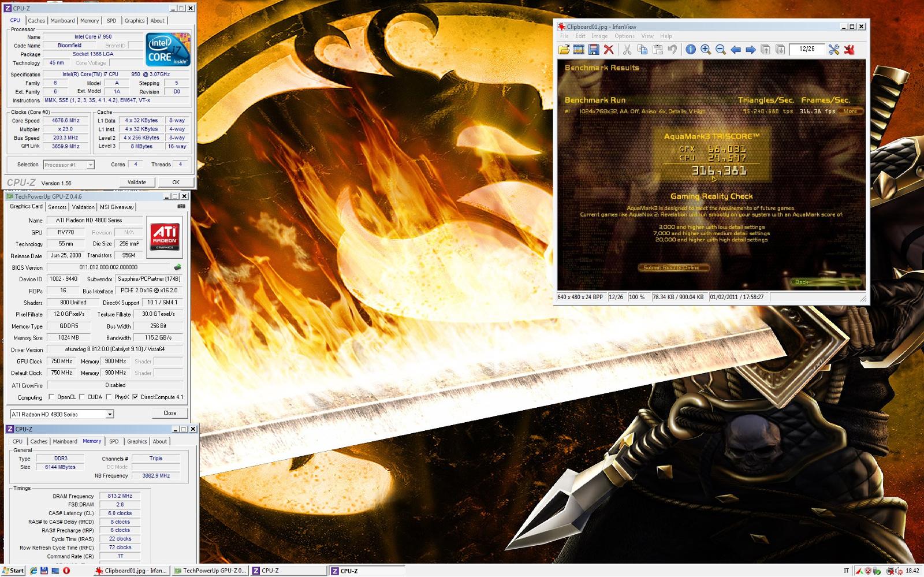The height and width of the screenshot is (577, 924).
Task: Click the GPU Clock 750 MHz value
Action: pyautogui.click(x=62, y=361)
